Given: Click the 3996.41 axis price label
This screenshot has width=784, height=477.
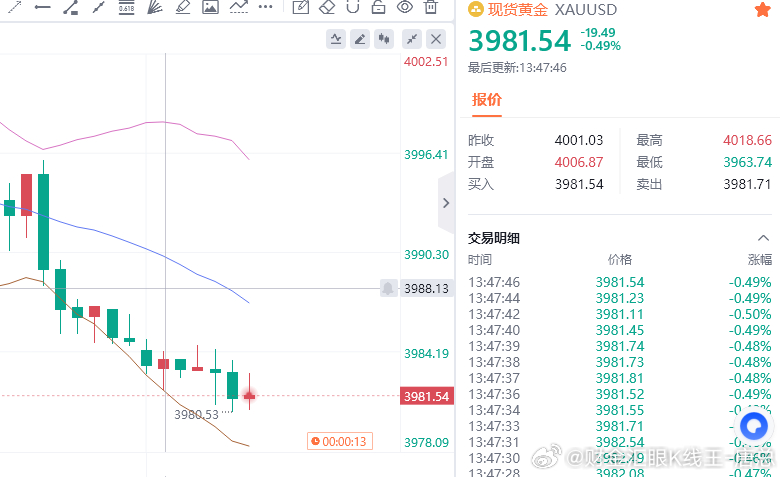Looking at the screenshot, I should pyautogui.click(x=426, y=154).
